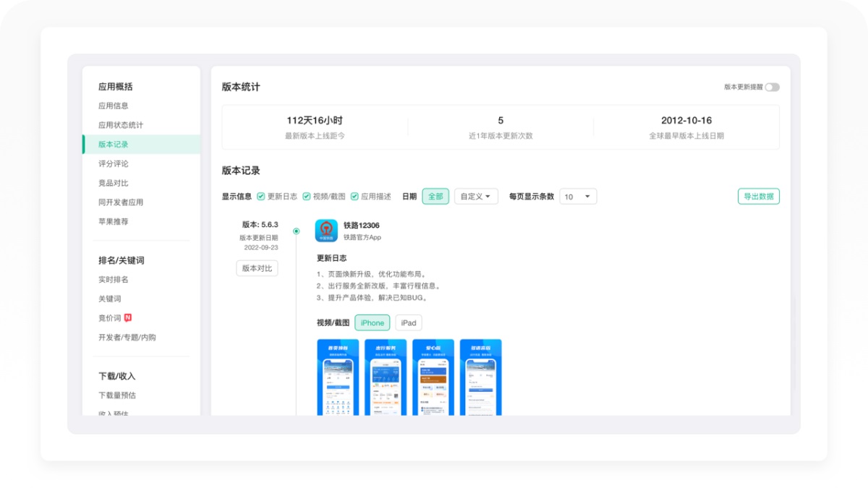Image resolution: width=868 pixels, height=488 pixels.
Task: Click the third app screenshot thumbnail
Action: 433,377
